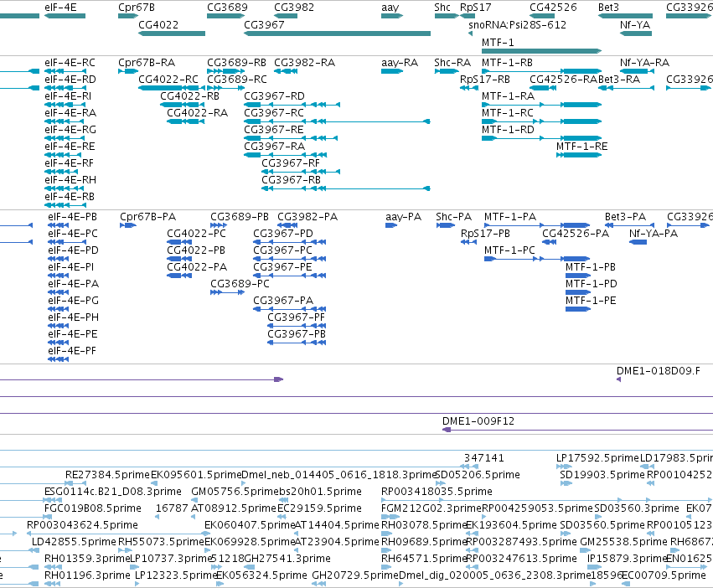Open the Nf-YA-RA transcript label
This screenshot has height=588, width=713.
point(645,62)
